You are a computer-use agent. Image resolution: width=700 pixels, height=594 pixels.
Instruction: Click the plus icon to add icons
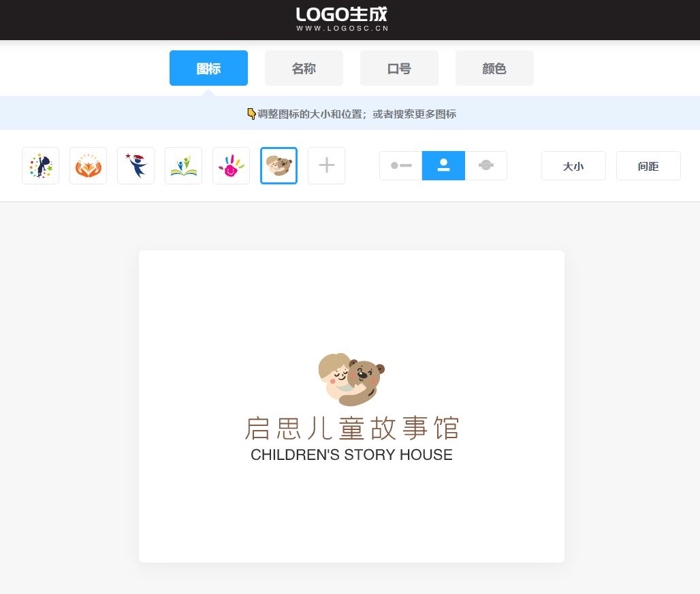pos(326,165)
